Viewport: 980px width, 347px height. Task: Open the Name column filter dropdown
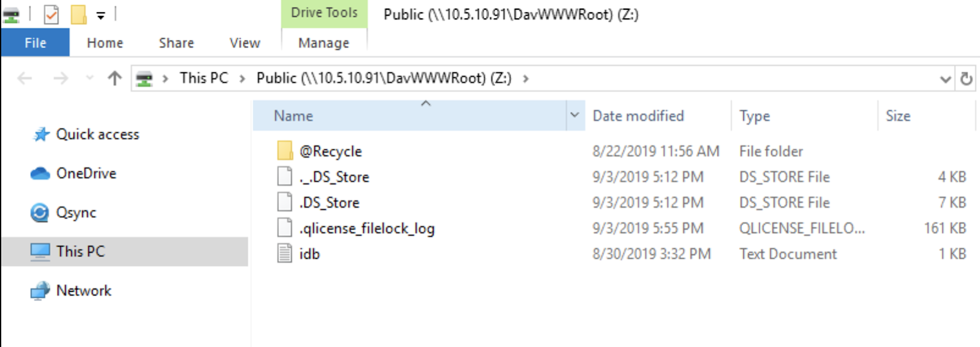coord(575,115)
